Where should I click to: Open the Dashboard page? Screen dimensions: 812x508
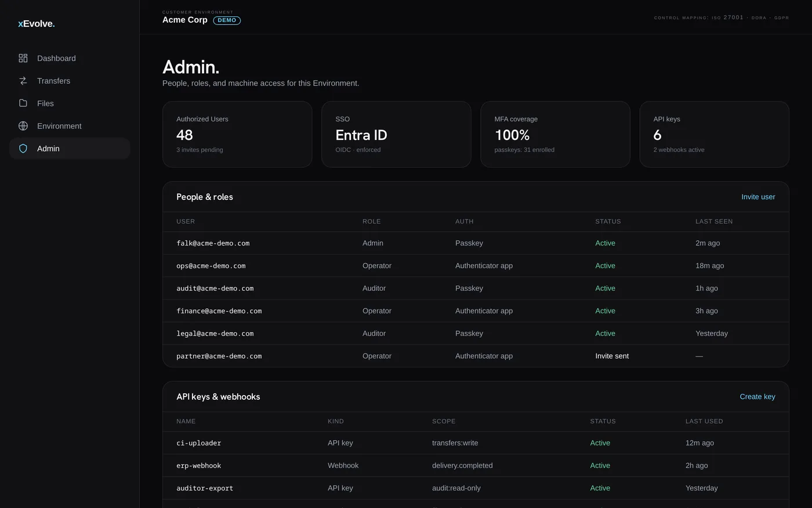[70, 58]
